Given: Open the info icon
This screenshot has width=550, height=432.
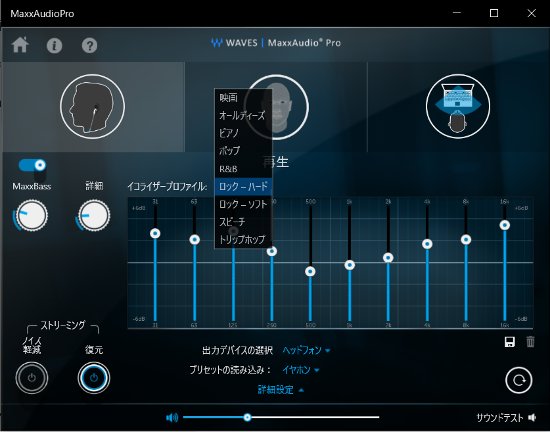Looking at the screenshot, I should pos(54,45).
